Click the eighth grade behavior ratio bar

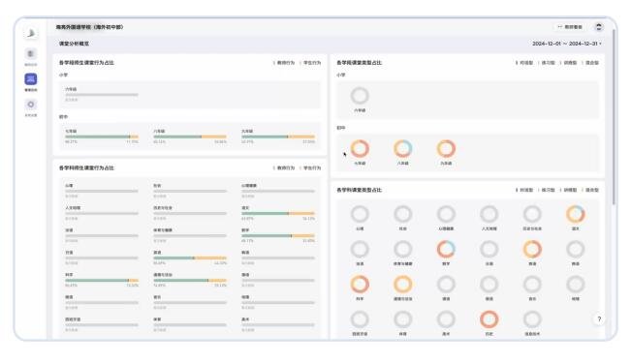point(190,136)
